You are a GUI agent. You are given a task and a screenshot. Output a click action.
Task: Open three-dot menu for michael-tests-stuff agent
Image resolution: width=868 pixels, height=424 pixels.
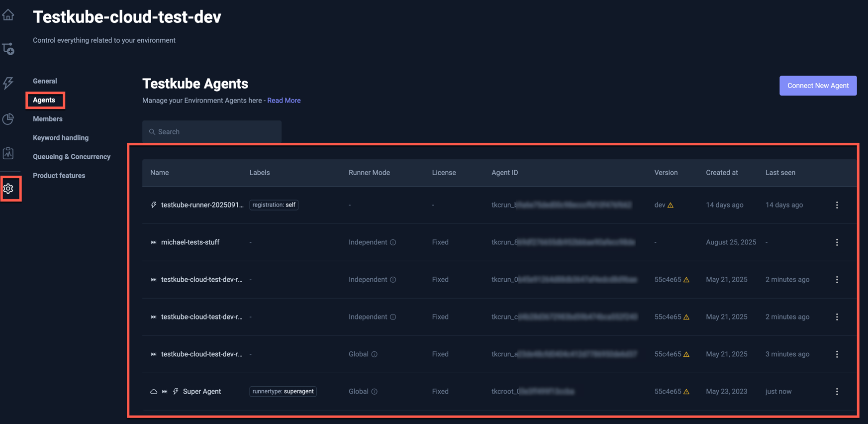click(837, 242)
